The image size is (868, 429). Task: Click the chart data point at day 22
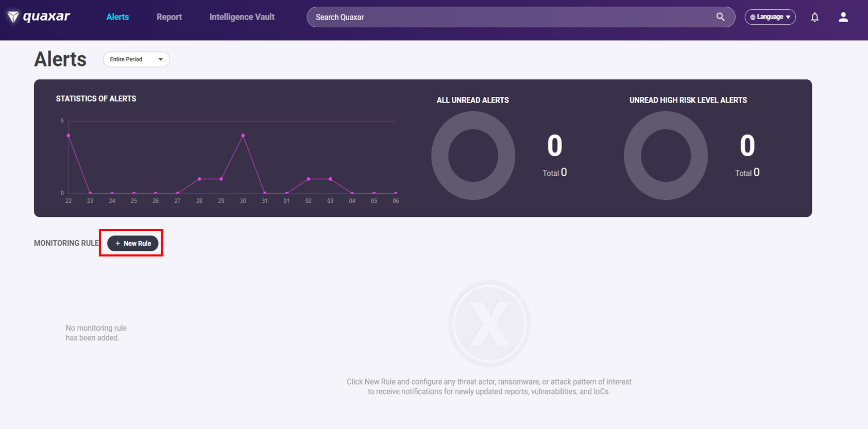pos(69,135)
